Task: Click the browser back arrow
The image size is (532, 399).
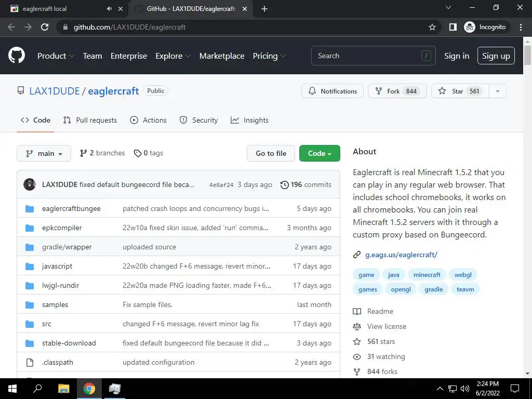Action: 11,27
